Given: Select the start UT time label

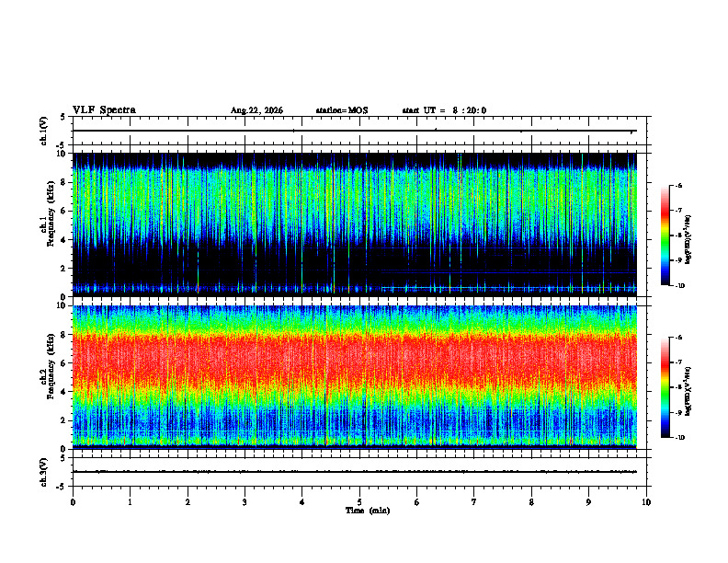Looking at the screenshot, I should click(444, 110).
